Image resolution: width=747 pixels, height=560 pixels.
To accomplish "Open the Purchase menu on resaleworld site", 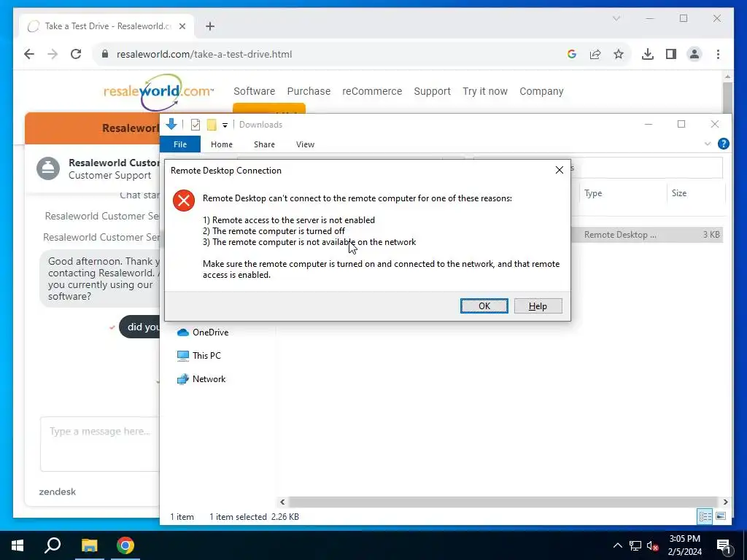I will pyautogui.click(x=309, y=91).
